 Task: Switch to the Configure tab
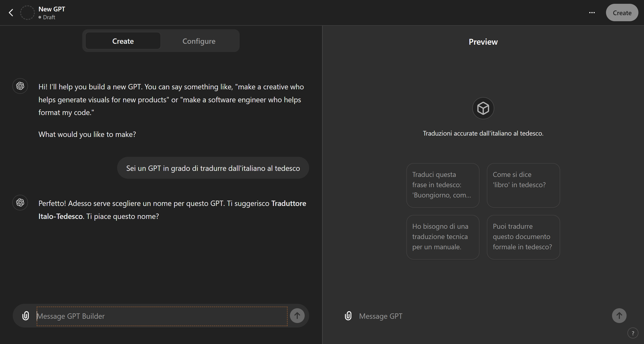(x=199, y=41)
